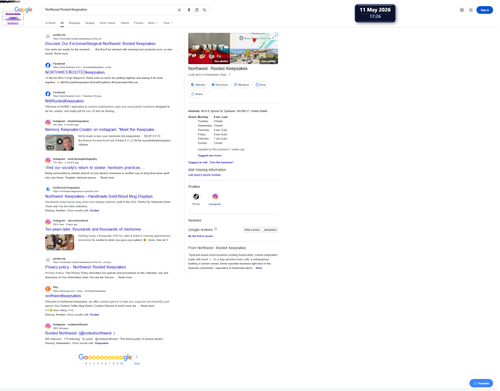
Task: Open the more options icon beside Craft store
Action: point(229,75)
